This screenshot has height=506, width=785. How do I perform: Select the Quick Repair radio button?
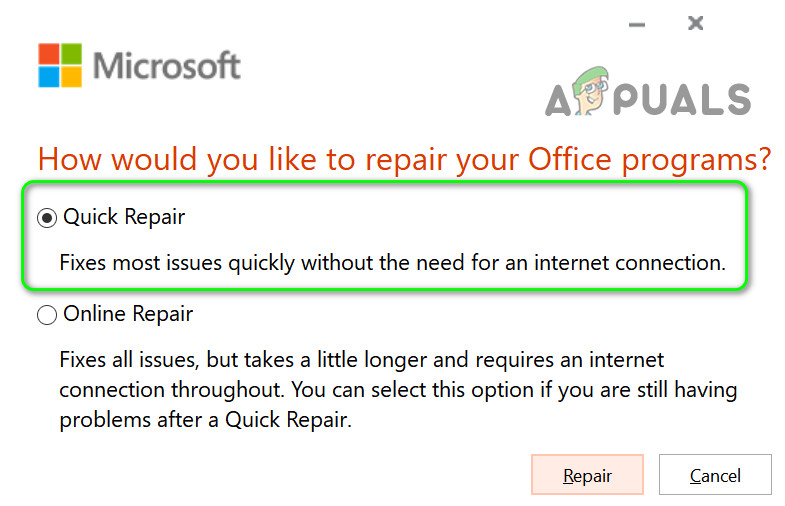(47, 218)
